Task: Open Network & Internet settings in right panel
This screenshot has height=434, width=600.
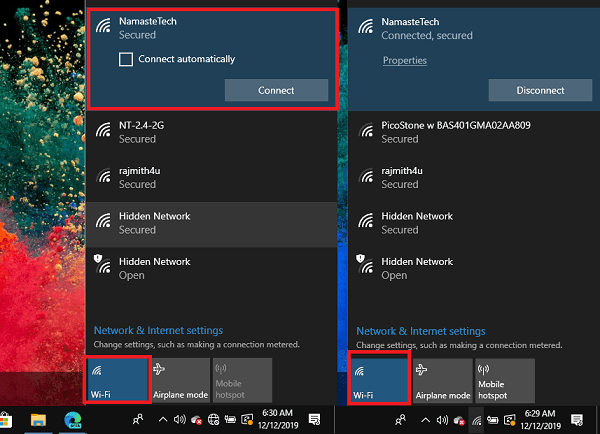Action: click(421, 331)
